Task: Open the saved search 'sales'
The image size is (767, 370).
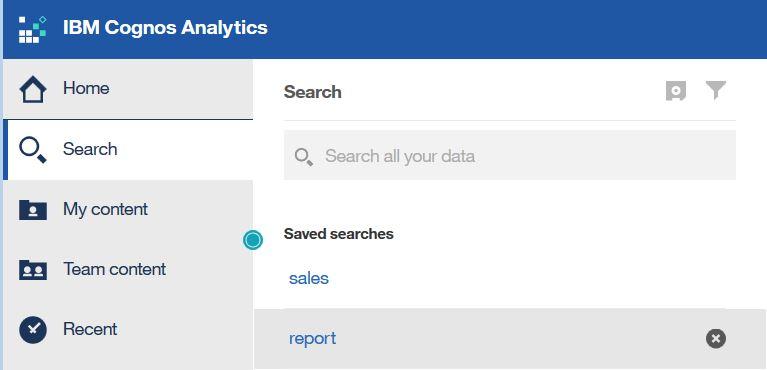Action: click(x=309, y=278)
